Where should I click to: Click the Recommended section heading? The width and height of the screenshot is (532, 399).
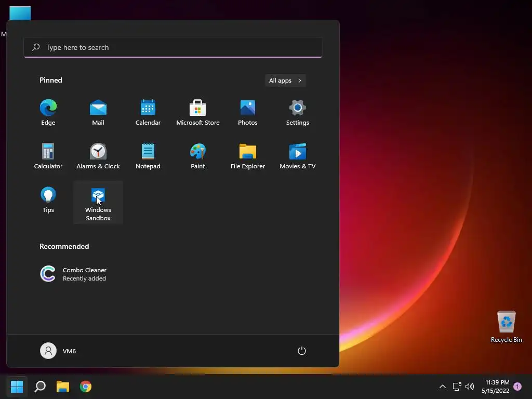coord(64,246)
